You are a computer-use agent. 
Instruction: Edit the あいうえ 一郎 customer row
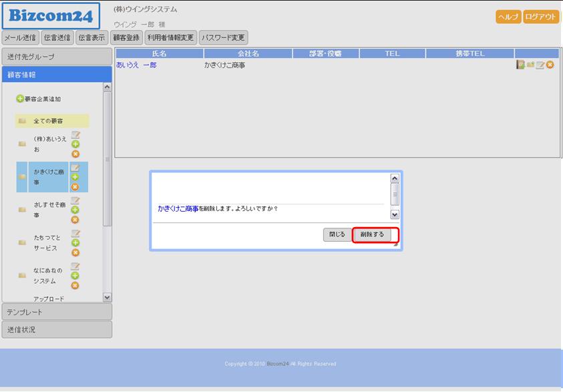pos(540,65)
